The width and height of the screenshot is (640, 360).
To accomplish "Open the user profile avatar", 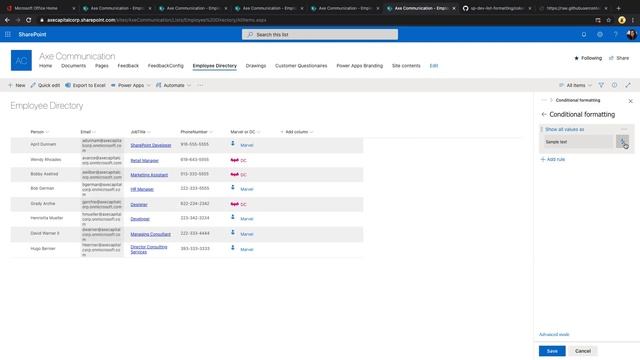I will point(631,35).
